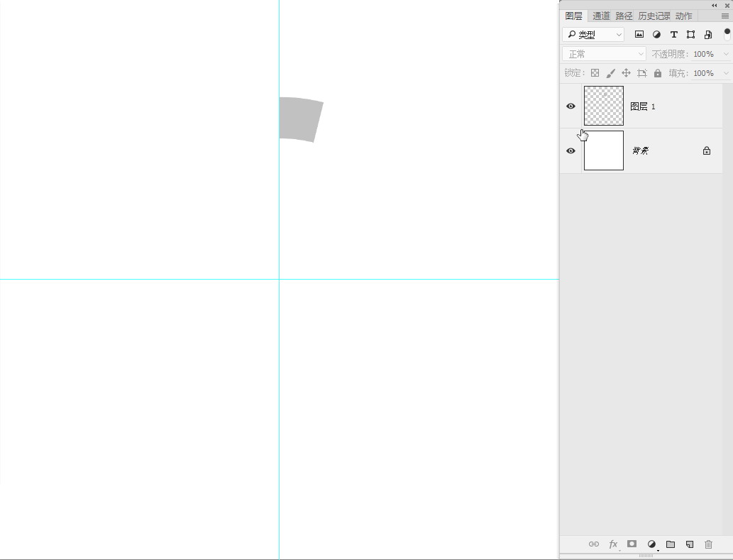This screenshot has height=560, width=733.
Task: Lock transparent pixels checkerboard icon
Action: 595,73
